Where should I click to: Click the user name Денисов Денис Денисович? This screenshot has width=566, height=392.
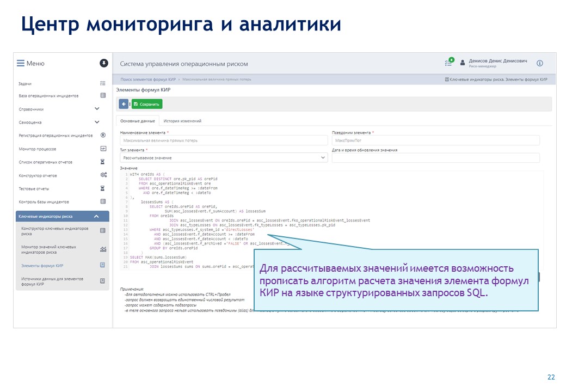(498, 61)
